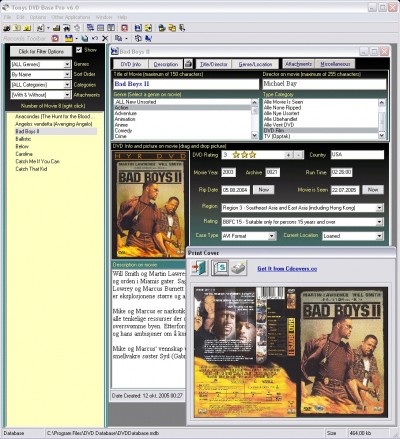Click the red square icon in the main toolbar
400x439 pixels.
click(x=125, y=28)
